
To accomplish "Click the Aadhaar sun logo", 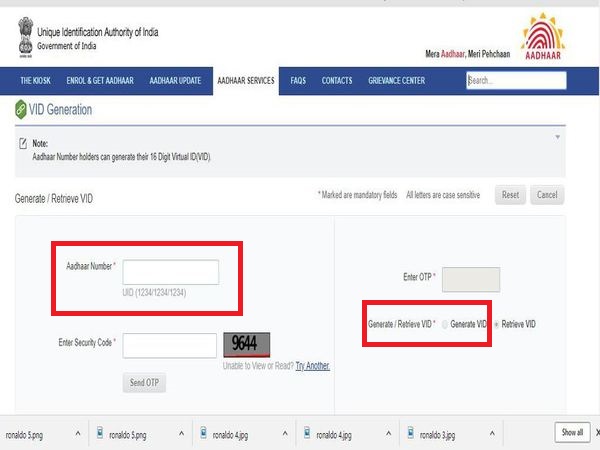I will (x=543, y=37).
